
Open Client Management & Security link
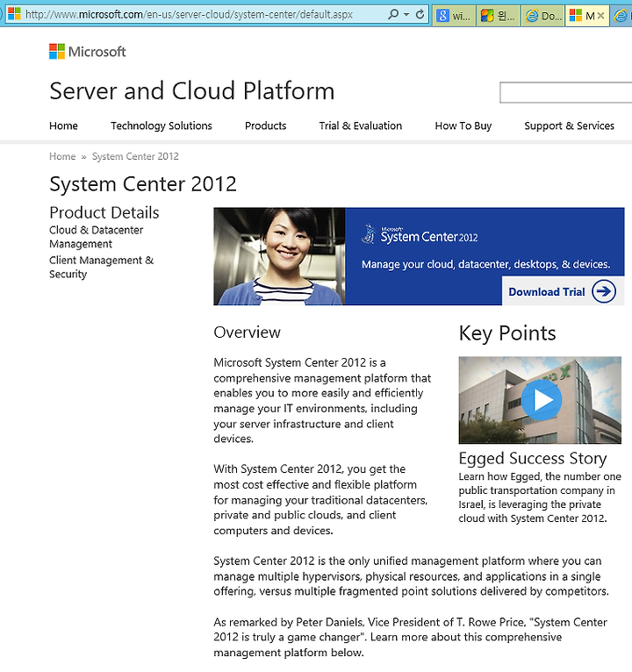pyautogui.click(x=101, y=267)
